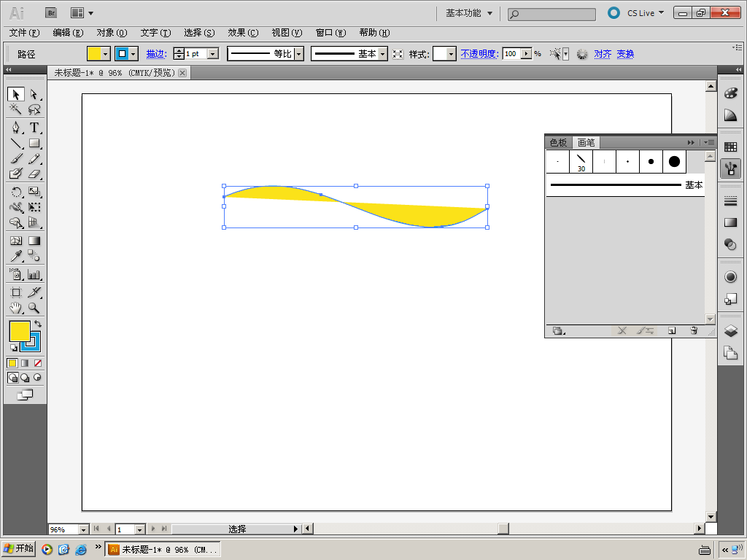Viewport: 747px width, 560px height.
Task: Select the Paintbrush tool
Action: 16,158
